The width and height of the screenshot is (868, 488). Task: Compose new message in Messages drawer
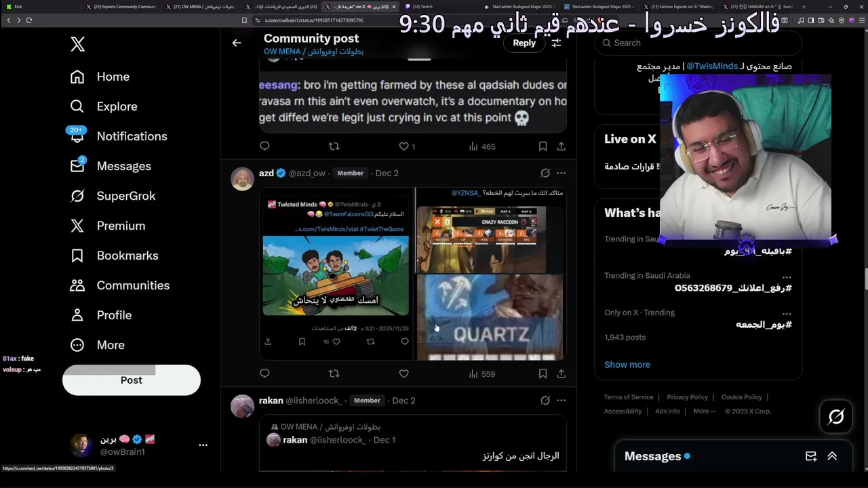[x=811, y=456]
